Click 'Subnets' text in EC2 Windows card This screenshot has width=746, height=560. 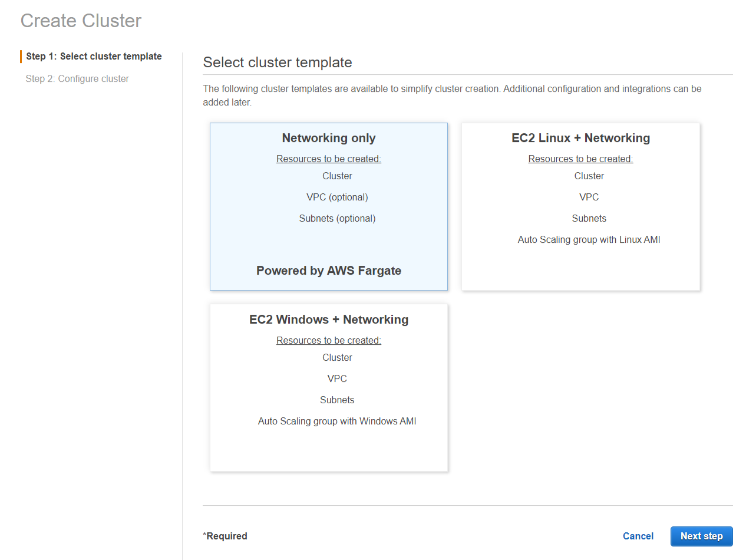tap(337, 400)
